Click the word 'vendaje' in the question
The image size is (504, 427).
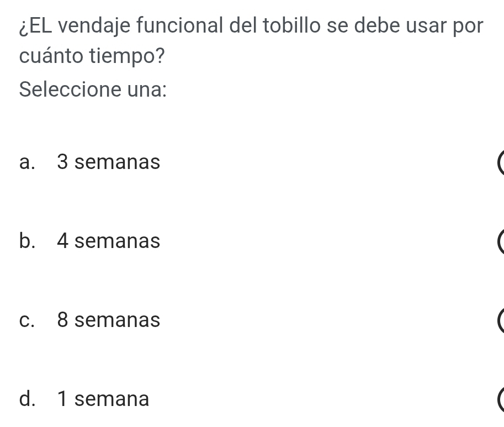tap(94, 26)
